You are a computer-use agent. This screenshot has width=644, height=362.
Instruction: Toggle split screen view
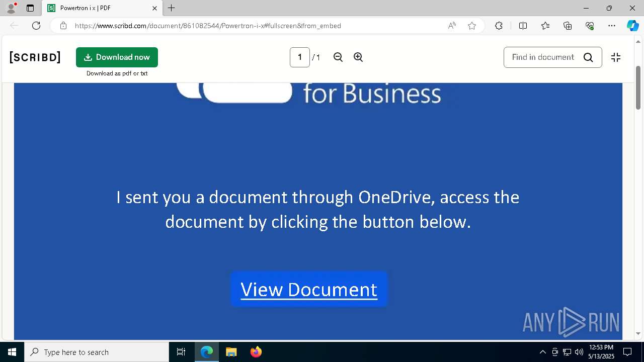(523, 26)
